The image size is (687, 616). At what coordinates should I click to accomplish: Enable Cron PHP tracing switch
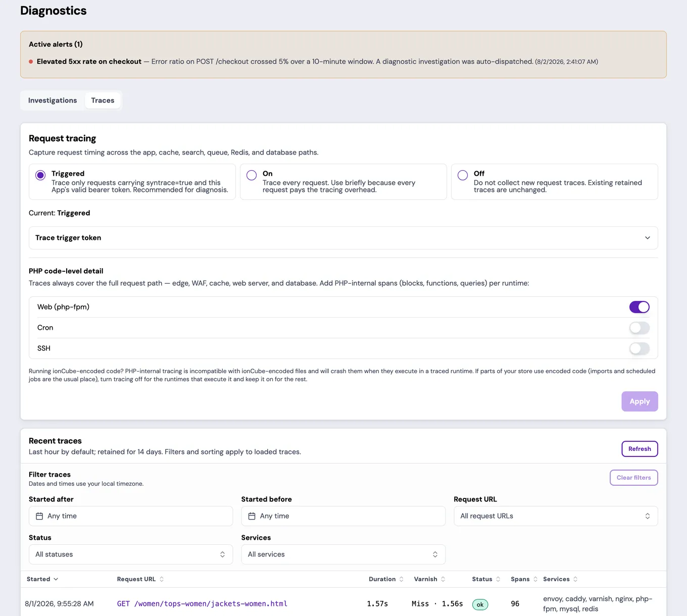pos(639,328)
